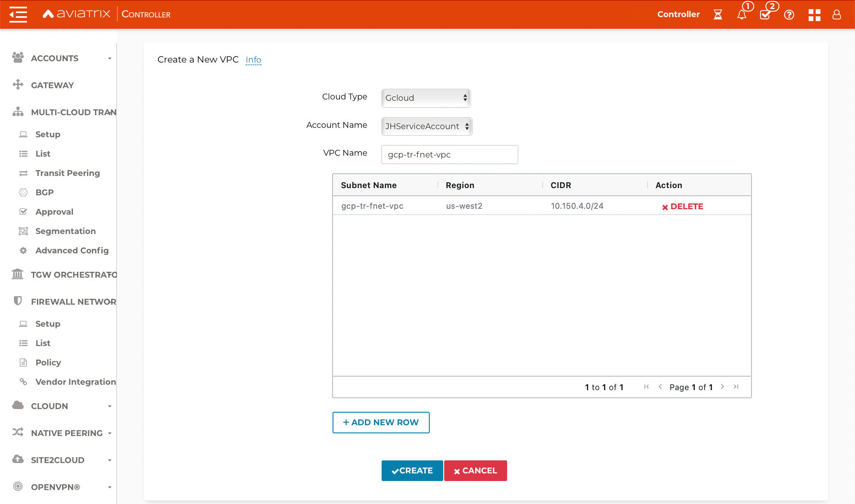Click the Accounts people icon

(18, 58)
